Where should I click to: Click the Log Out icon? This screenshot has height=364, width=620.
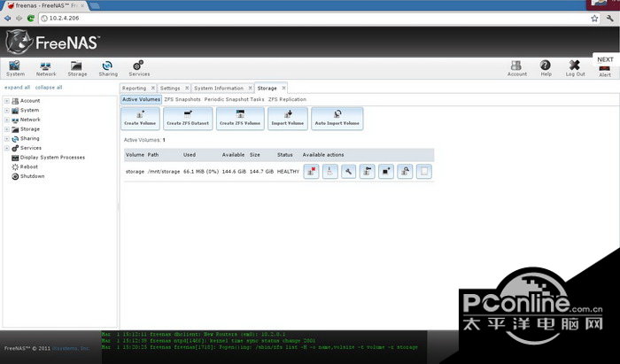[x=575, y=68]
